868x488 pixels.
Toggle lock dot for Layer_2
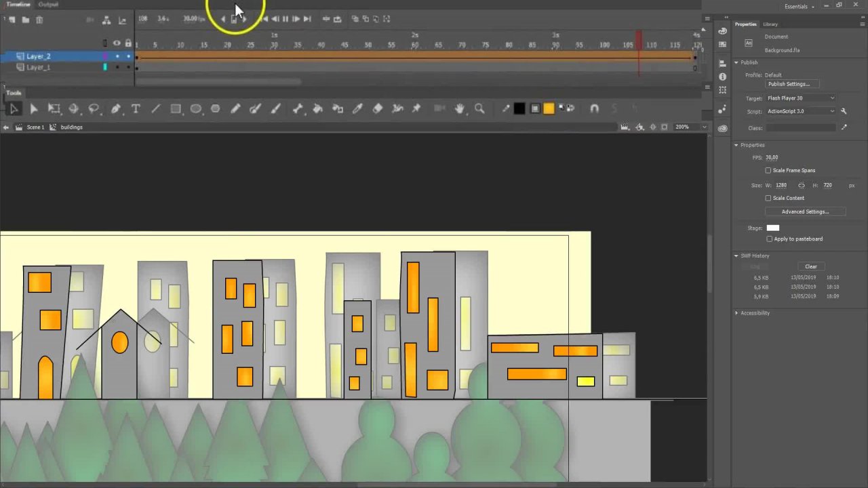(128, 56)
